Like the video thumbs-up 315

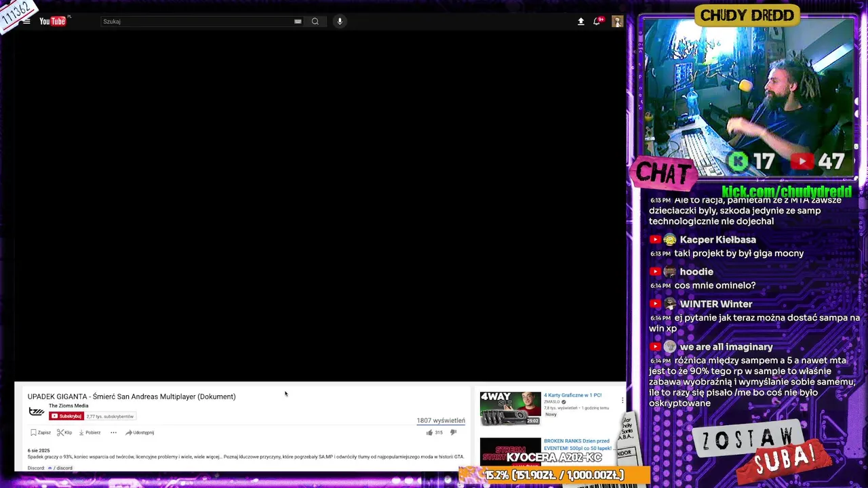click(434, 432)
